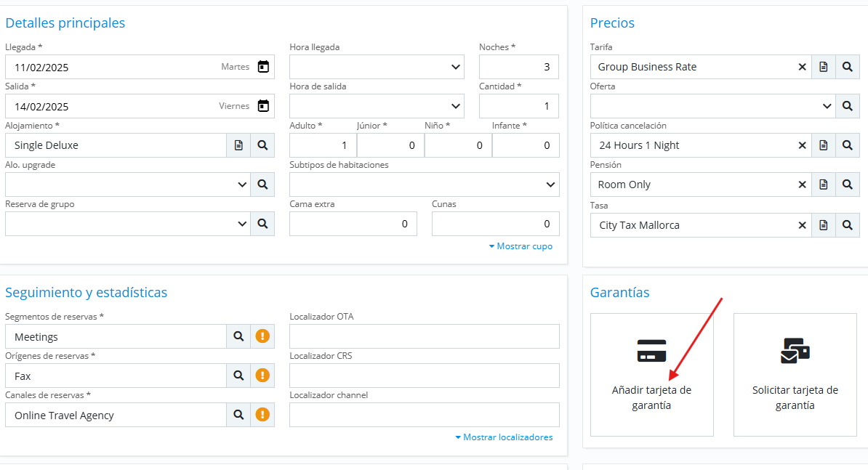Remove the Room Only pensión value

[x=802, y=185]
